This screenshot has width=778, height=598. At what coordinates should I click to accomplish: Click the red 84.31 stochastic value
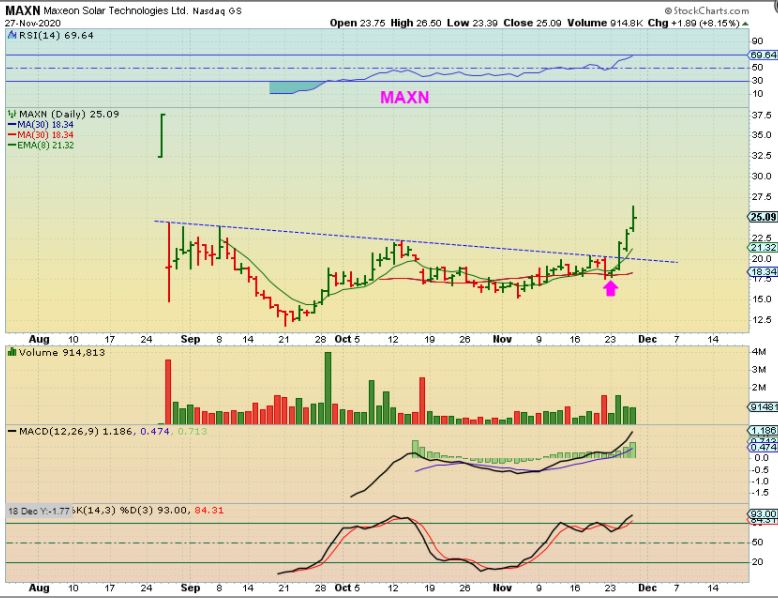point(209,510)
